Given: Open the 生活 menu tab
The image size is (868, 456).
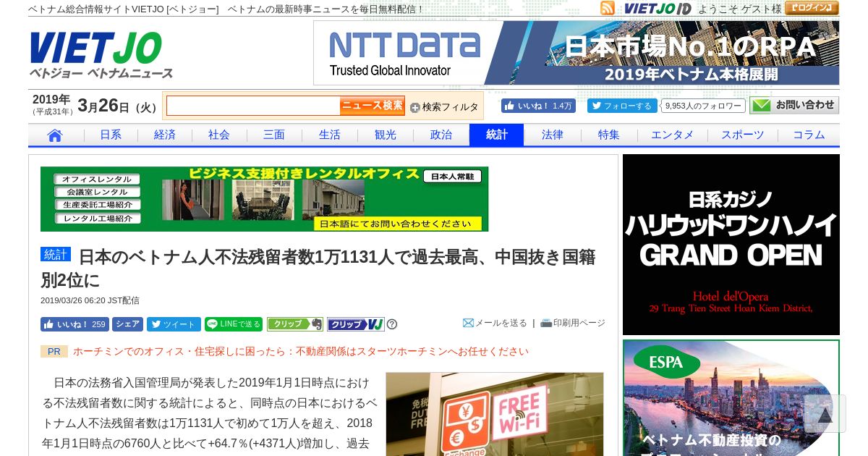Looking at the screenshot, I should click(330, 135).
